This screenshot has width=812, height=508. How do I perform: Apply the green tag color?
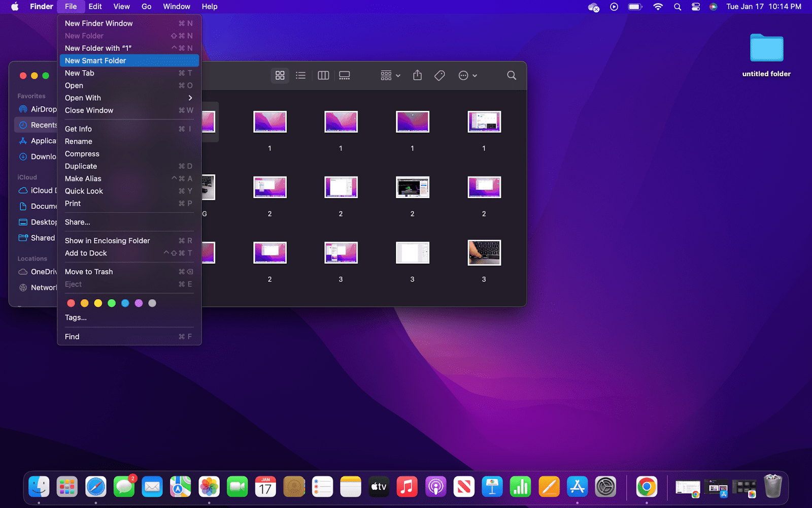(112, 303)
